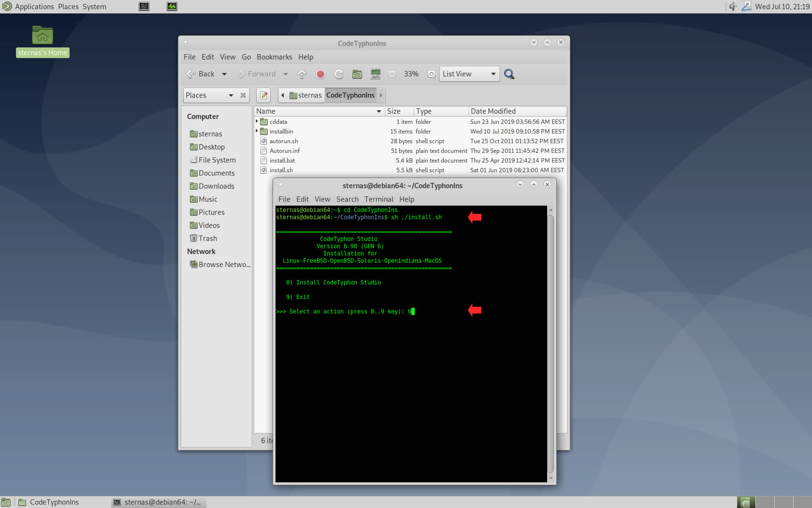Select install.sh script icon
812x508 pixels.
[264, 170]
